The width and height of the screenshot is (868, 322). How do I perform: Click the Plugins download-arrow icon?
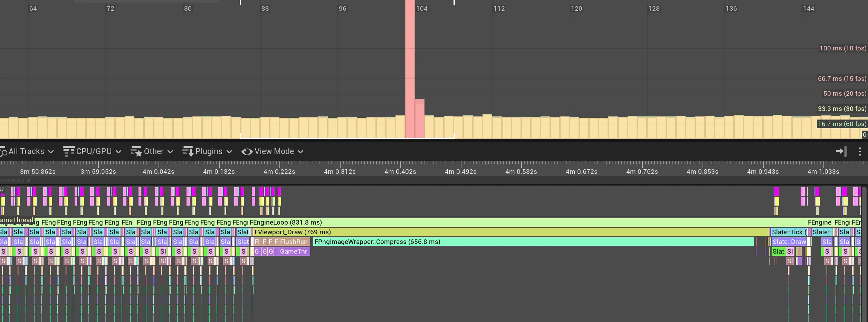click(188, 151)
